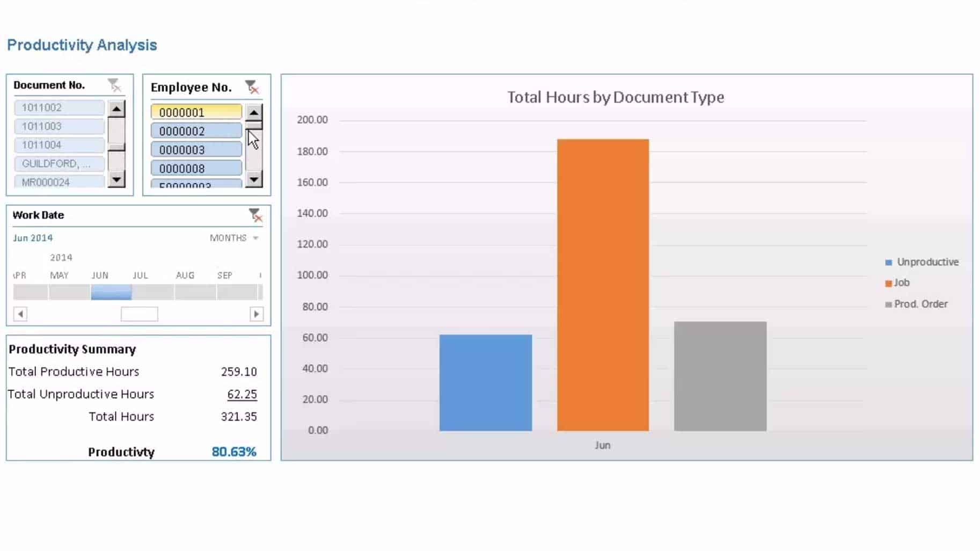Click Document No. list scroll down arrow
The width and height of the screenshot is (980, 551).
(x=116, y=179)
